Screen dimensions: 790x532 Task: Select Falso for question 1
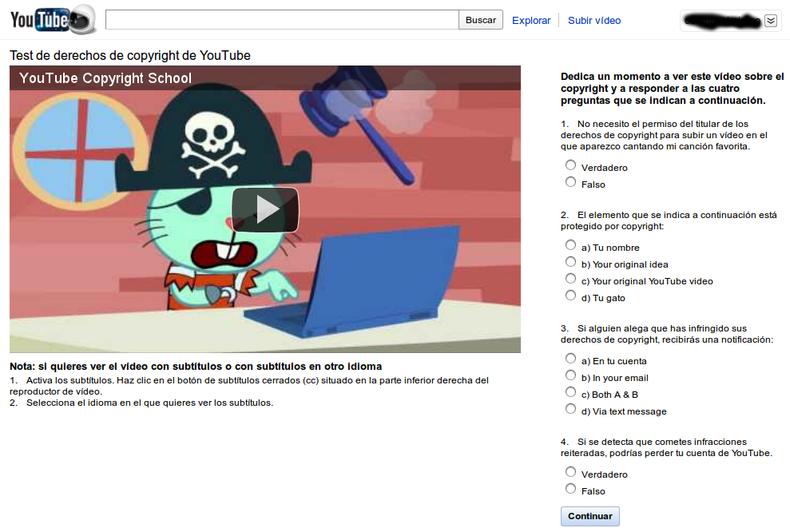[570, 182]
